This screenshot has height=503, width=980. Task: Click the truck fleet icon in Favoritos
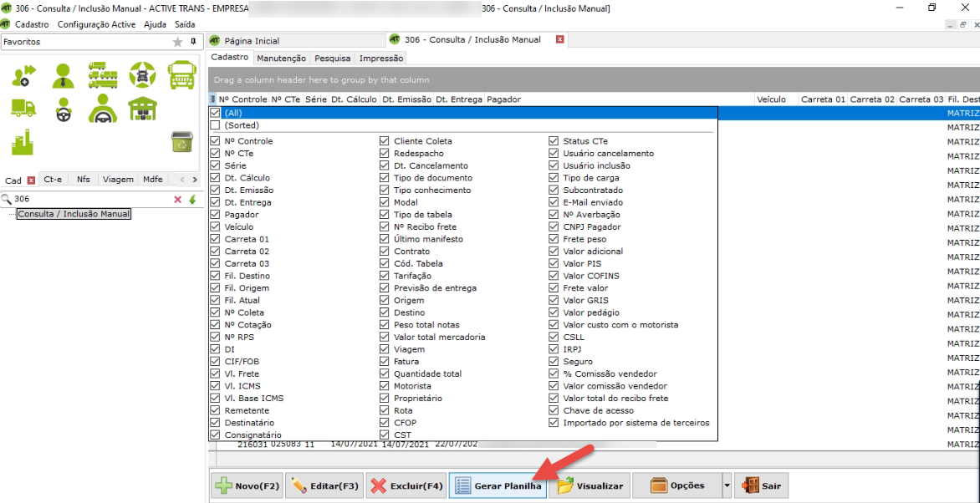[x=103, y=75]
